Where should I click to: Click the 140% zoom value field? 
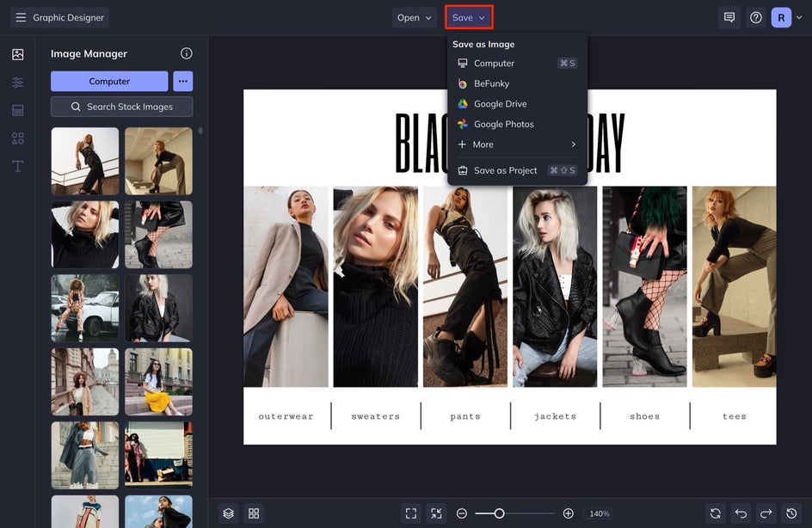[600, 513]
